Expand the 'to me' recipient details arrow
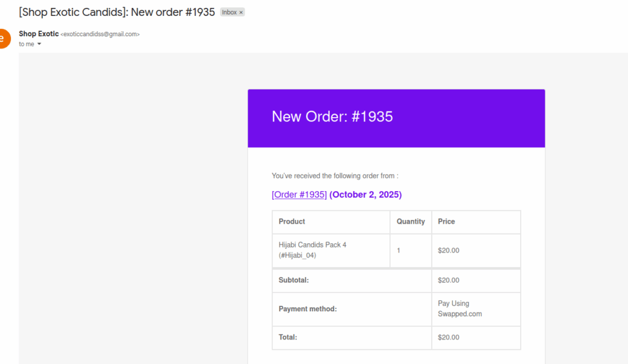628x364 pixels. [39, 44]
